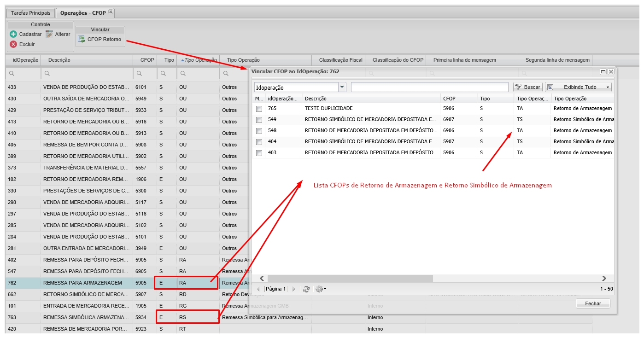Select checkbox of operation 403

pos(259,153)
